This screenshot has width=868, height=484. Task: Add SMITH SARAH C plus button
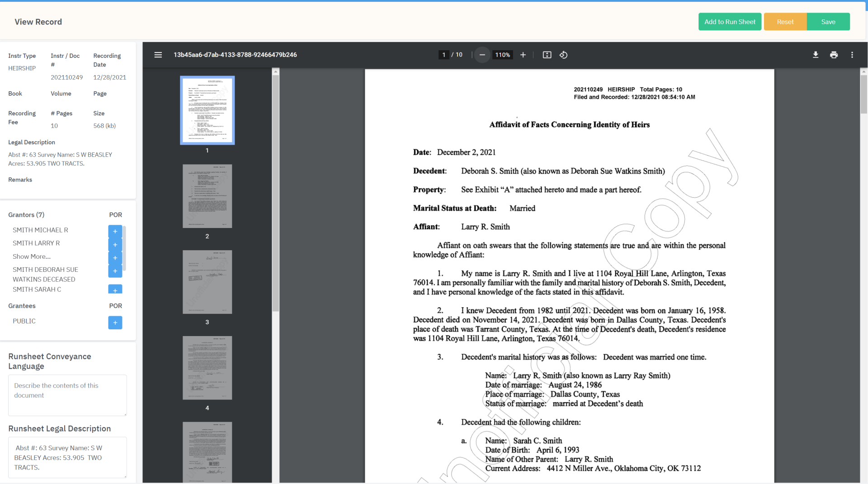coord(115,289)
